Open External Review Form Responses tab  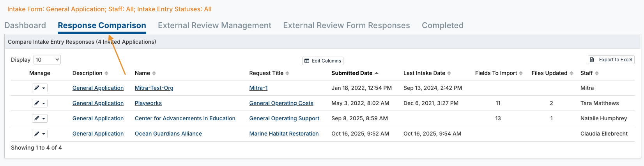[x=346, y=25]
